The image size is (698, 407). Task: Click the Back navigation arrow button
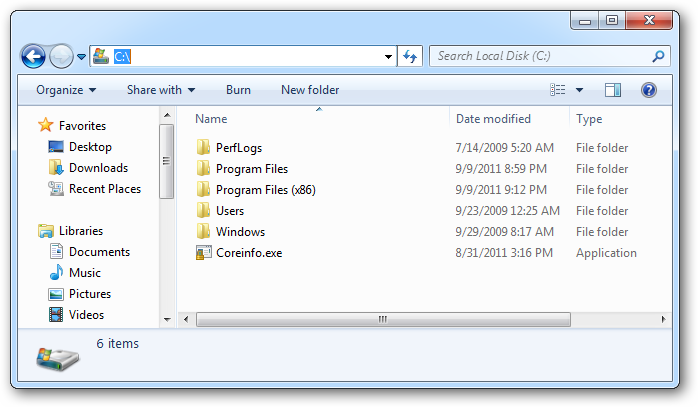point(33,57)
